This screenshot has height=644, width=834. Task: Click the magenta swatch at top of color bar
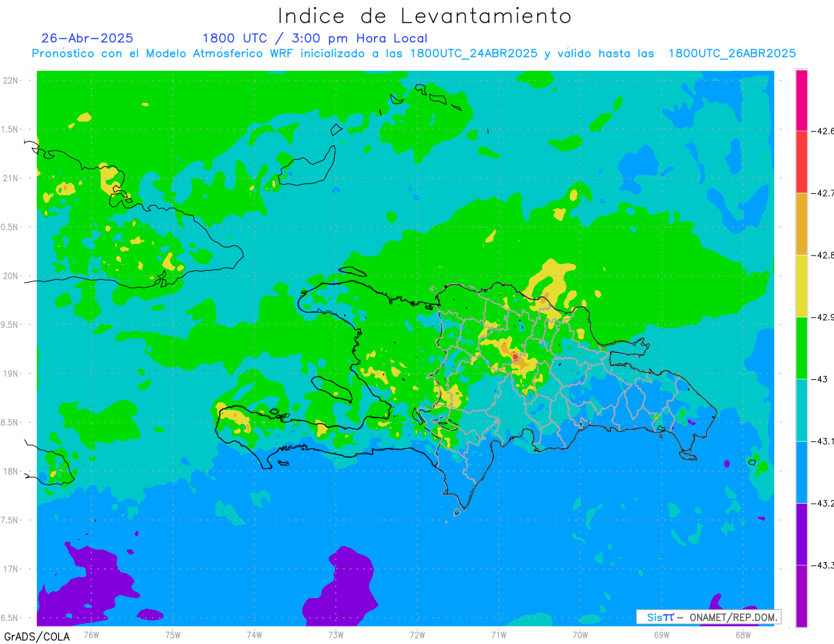point(801,100)
